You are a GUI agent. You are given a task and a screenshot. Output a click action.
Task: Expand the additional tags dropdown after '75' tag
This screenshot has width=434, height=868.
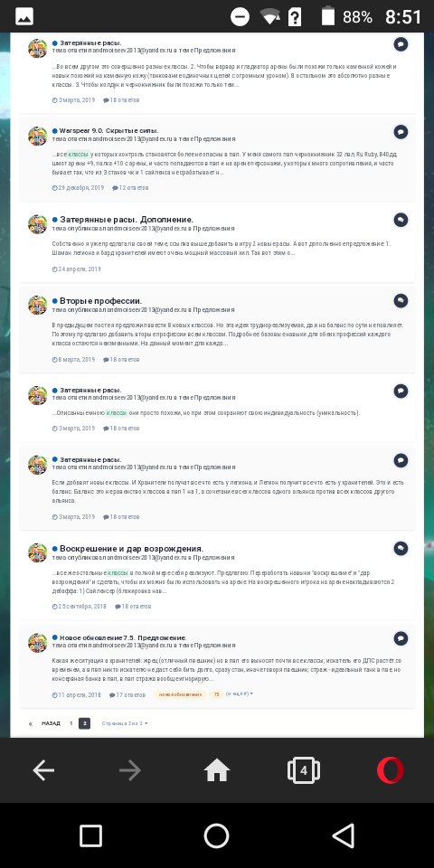[240, 693]
